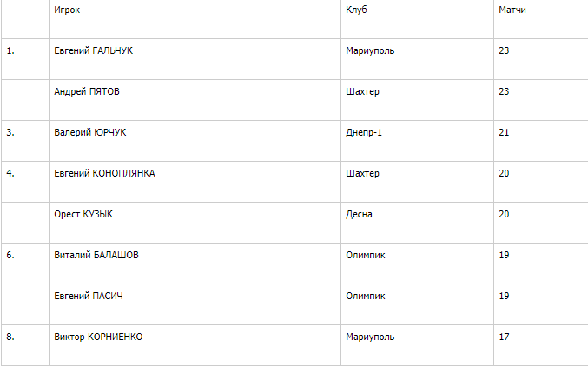This screenshot has height=367, width=588.
Task: Select Олимпик in Балашов's row
Action: click(366, 255)
